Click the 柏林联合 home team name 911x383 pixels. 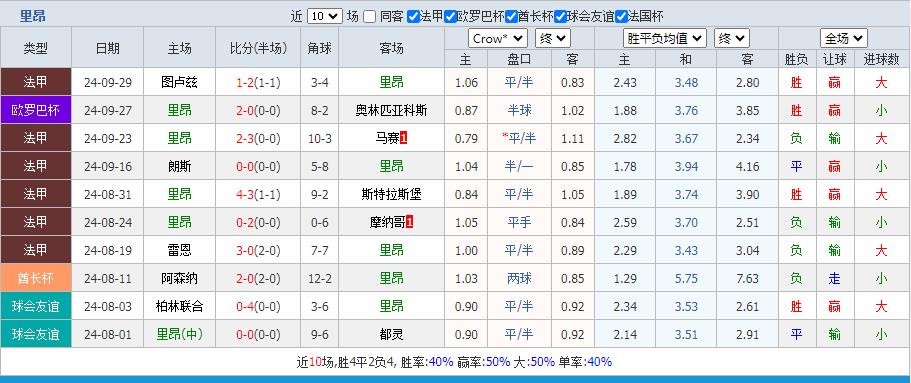click(180, 306)
